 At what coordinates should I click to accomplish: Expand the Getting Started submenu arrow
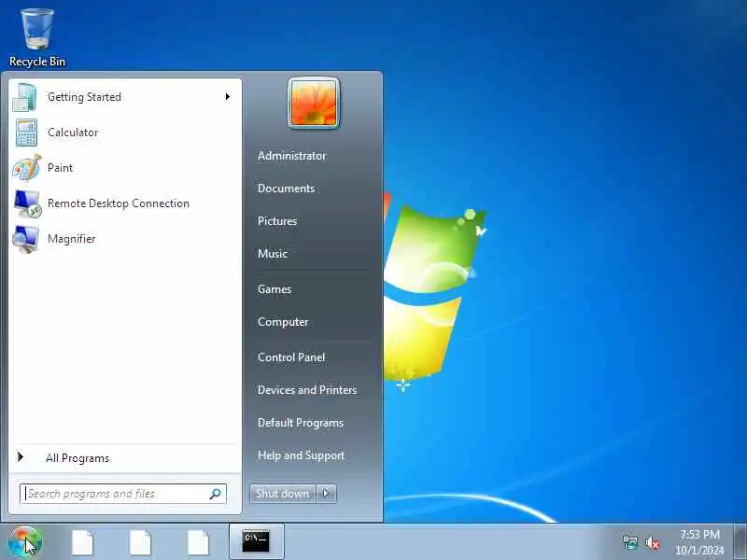tap(227, 97)
